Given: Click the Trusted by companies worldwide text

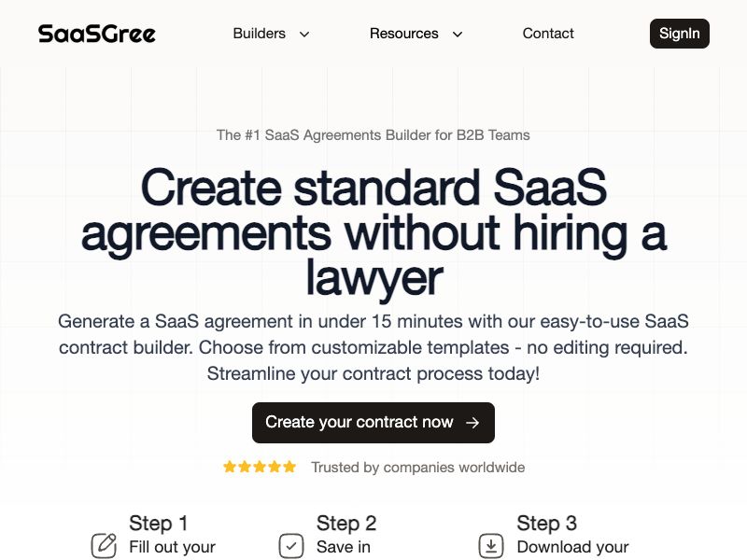Looking at the screenshot, I should coord(417,467).
